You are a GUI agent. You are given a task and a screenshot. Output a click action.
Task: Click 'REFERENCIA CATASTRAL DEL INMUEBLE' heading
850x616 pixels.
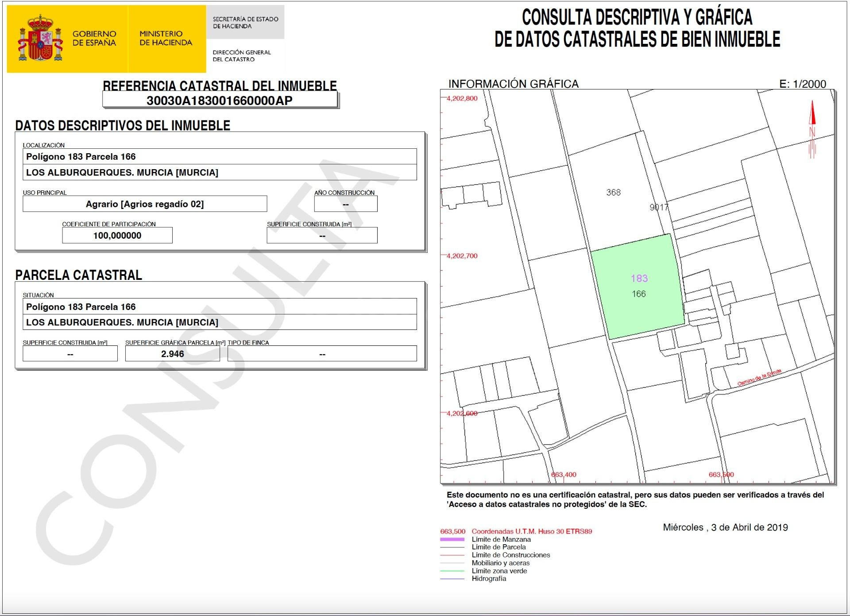(220, 85)
